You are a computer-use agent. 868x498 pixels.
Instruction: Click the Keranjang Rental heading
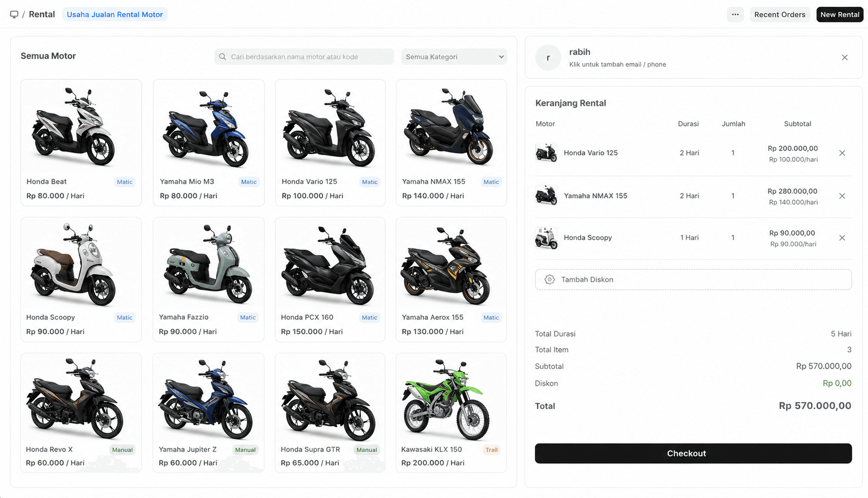570,103
